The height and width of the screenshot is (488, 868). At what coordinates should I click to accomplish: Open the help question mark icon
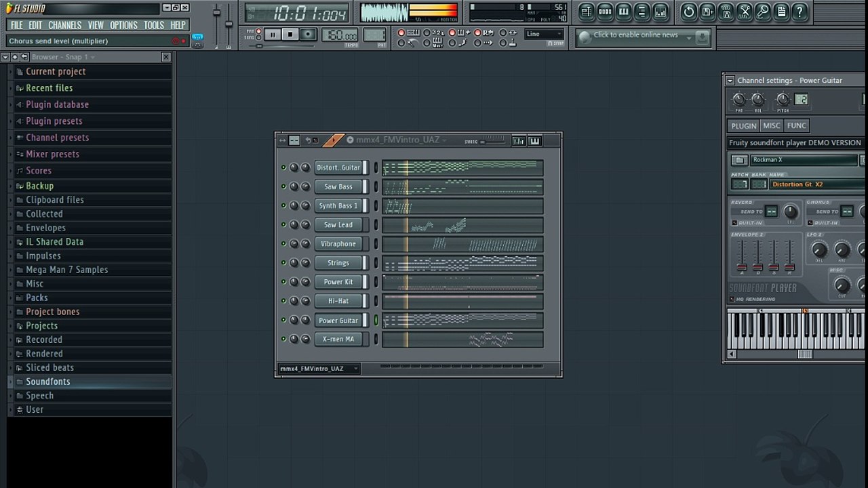(800, 12)
